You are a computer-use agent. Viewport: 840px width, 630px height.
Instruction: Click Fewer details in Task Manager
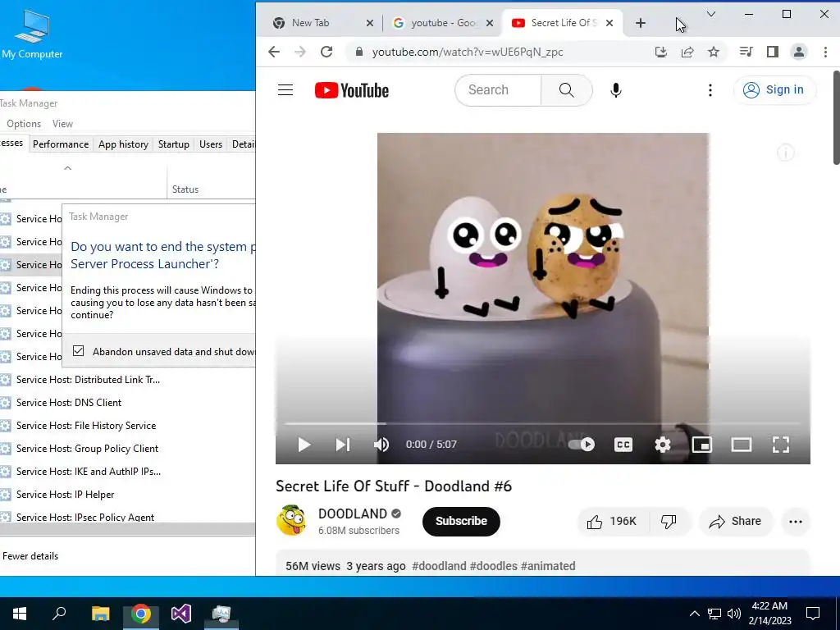[x=30, y=556]
